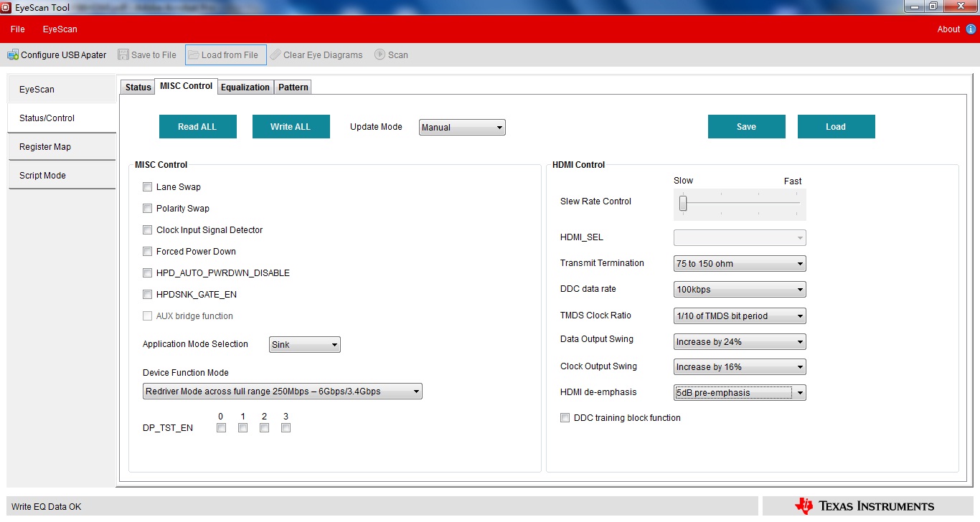Click the Write ALL button
The width and height of the screenshot is (980, 522).
tap(291, 127)
